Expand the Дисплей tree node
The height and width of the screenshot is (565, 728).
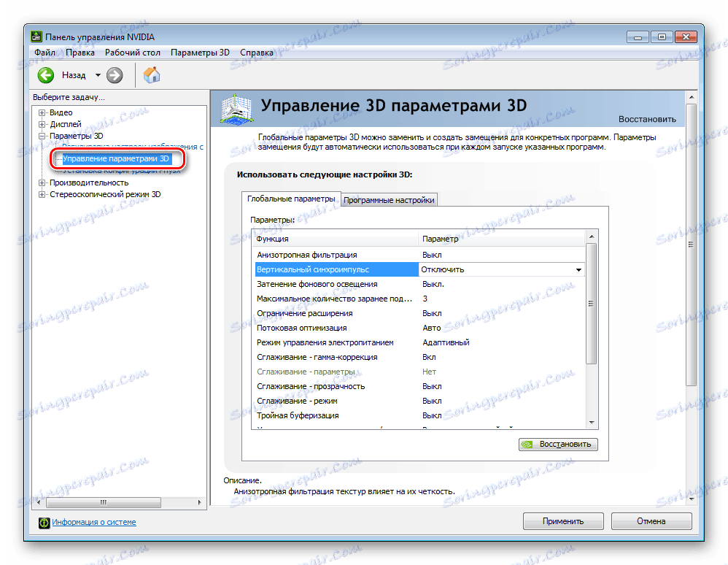pyautogui.click(x=42, y=124)
